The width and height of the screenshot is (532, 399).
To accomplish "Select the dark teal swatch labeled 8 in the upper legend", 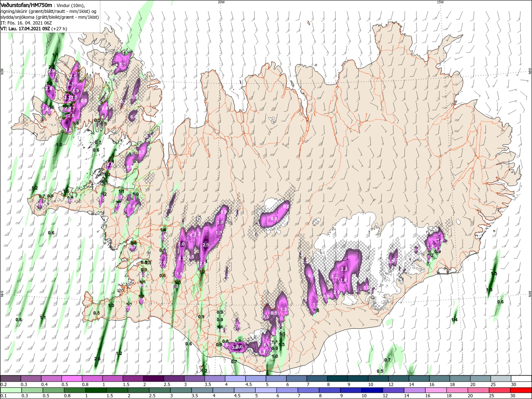I will click(337, 379).
